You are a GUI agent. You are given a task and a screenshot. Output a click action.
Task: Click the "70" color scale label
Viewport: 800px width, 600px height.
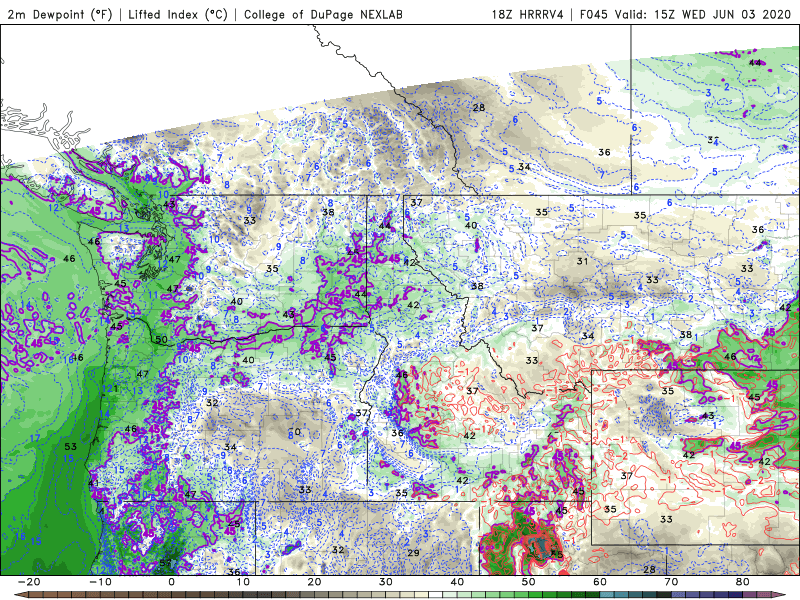[x=671, y=582]
